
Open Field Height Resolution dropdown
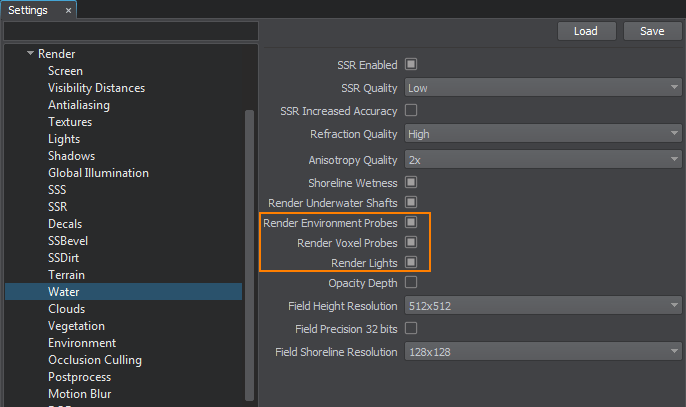[542, 306]
